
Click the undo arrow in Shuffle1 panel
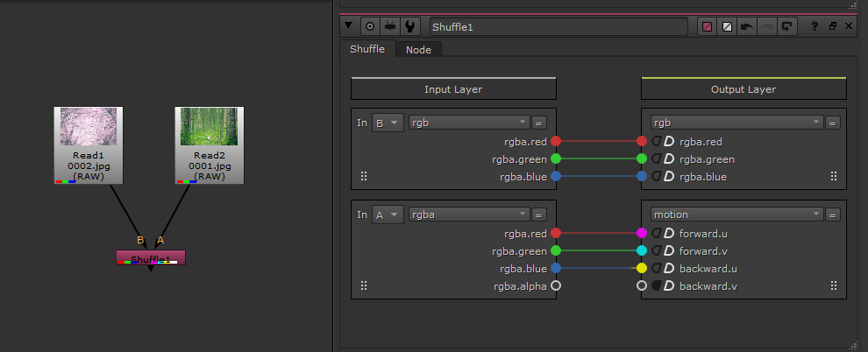point(747,27)
